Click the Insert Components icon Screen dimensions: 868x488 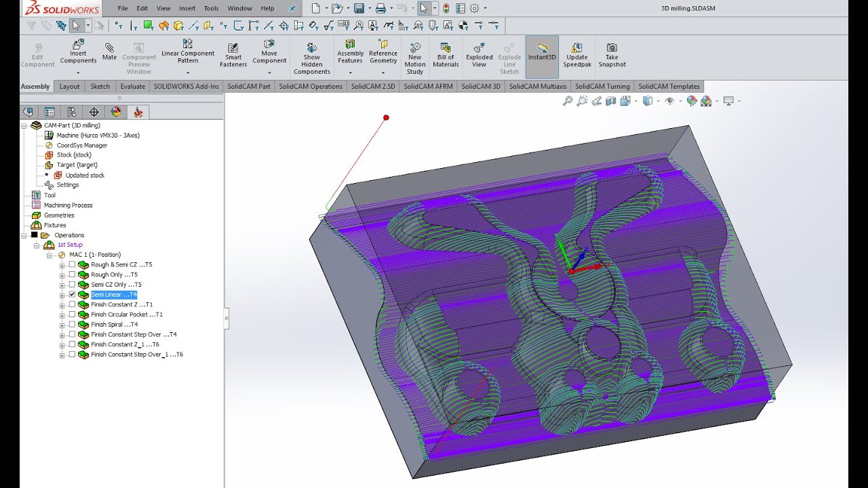pyautogui.click(x=78, y=45)
